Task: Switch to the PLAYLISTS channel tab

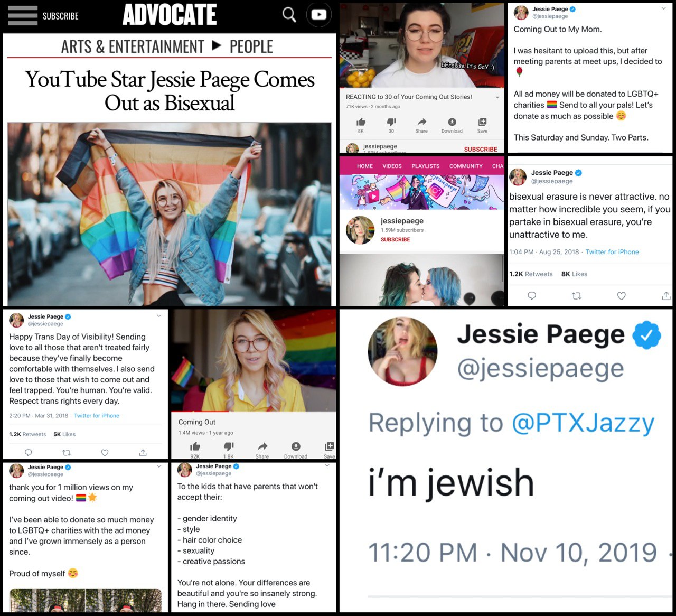Action: pos(425,166)
